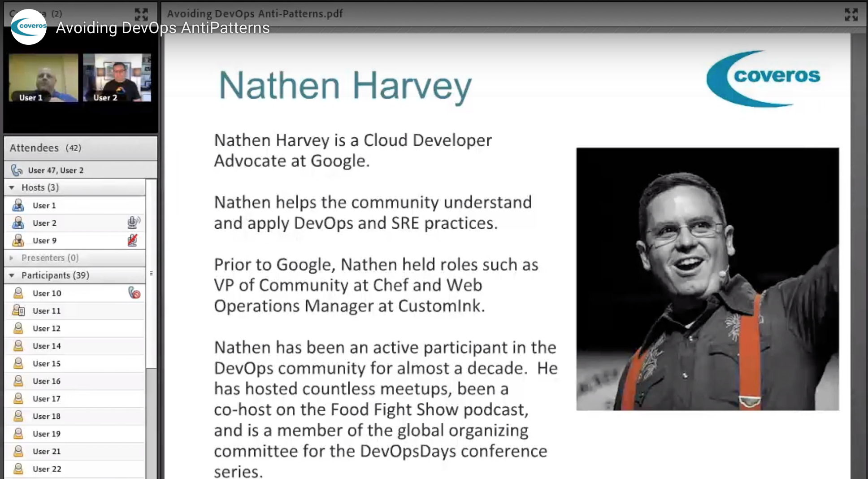This screenshot has width=868, height=479.
Task: Select User 16 in Participants list
Action: click(47, 381)
